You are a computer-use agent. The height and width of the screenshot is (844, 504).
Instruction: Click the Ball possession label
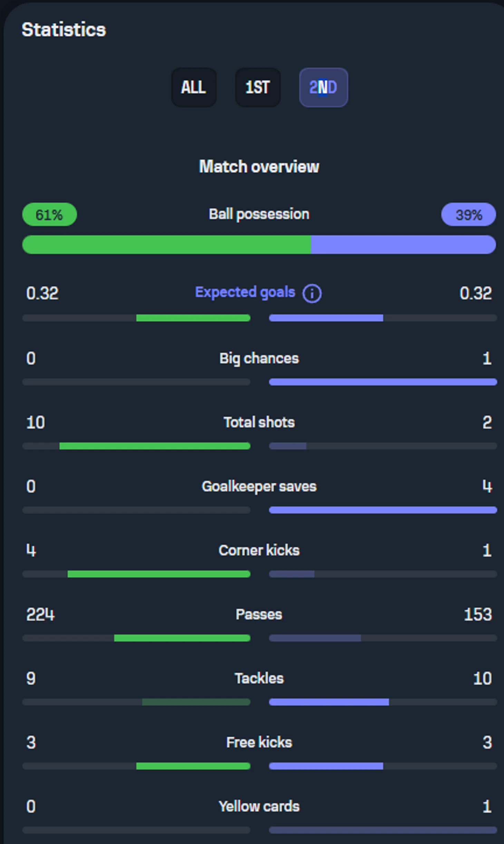tap(259, 214)
